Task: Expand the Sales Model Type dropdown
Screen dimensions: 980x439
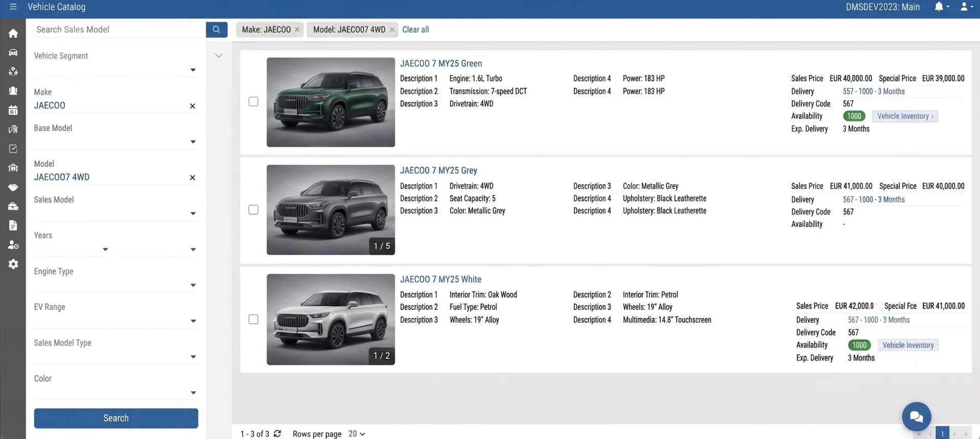Action: [x=193, y=357]
